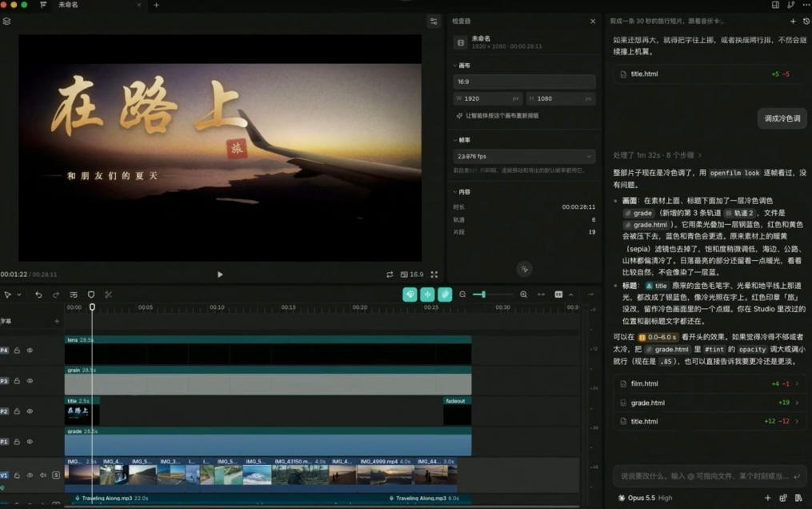Click the 调成冷色调 message bubble

pyautogui.click(x=782, y=118)
